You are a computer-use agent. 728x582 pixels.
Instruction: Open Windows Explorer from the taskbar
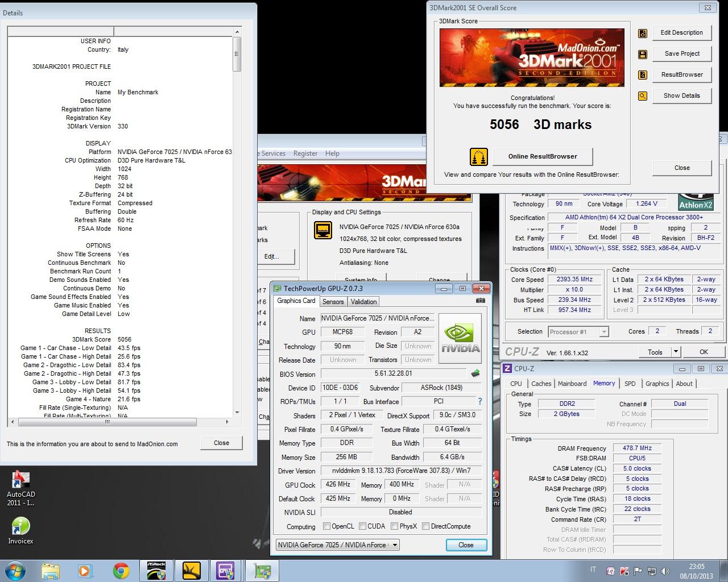51,571
